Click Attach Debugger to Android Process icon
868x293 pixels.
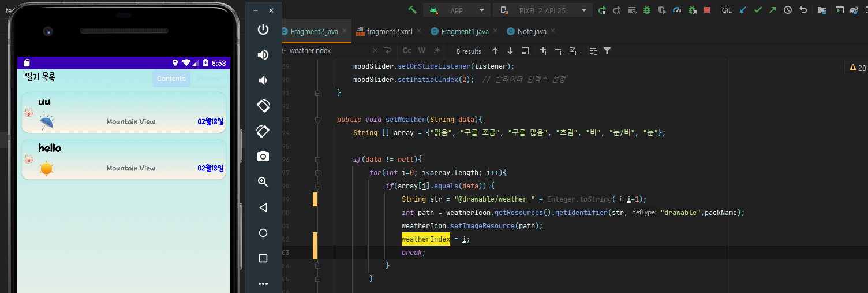pos(692,10)
